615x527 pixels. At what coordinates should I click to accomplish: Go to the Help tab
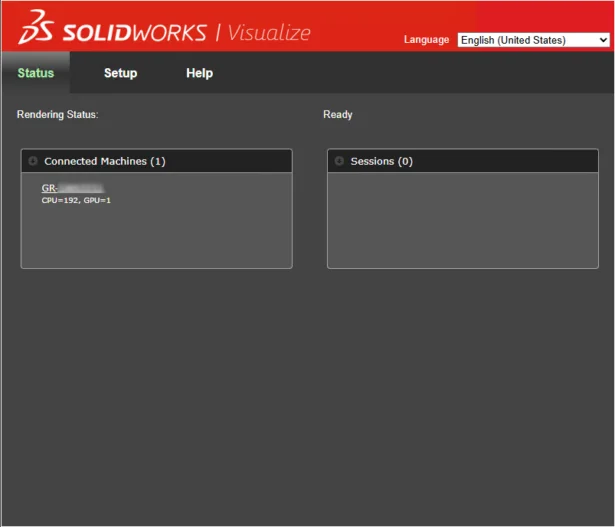[x=199, y=73]
